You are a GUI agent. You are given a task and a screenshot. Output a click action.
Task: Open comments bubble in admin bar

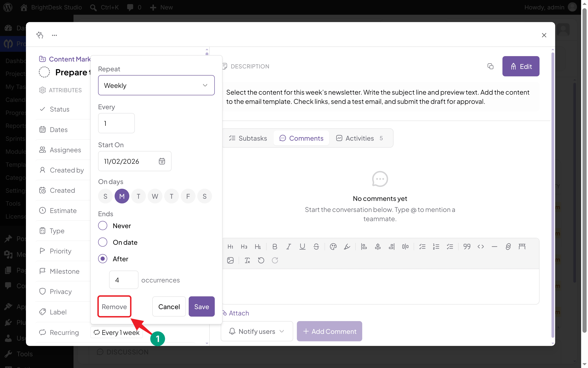coord(134,7)
